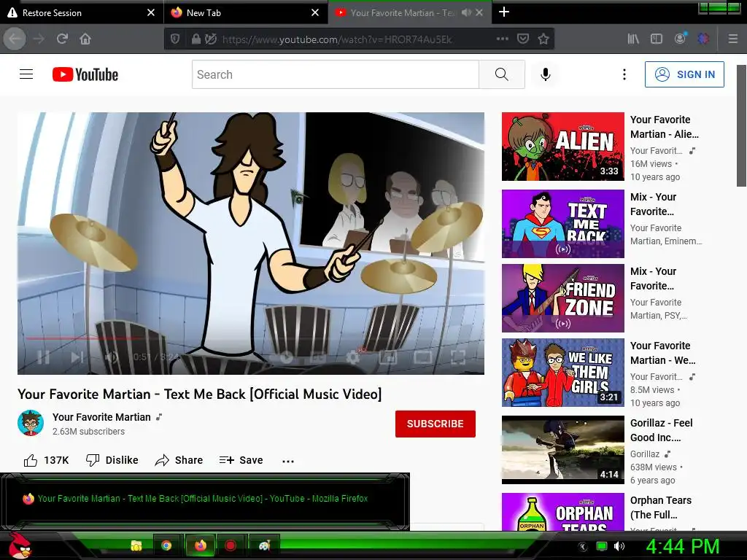The width and height of the screenshot is (747, 560).
Task: Toggle subtitles/captions button in player
Action: point(319,357)
